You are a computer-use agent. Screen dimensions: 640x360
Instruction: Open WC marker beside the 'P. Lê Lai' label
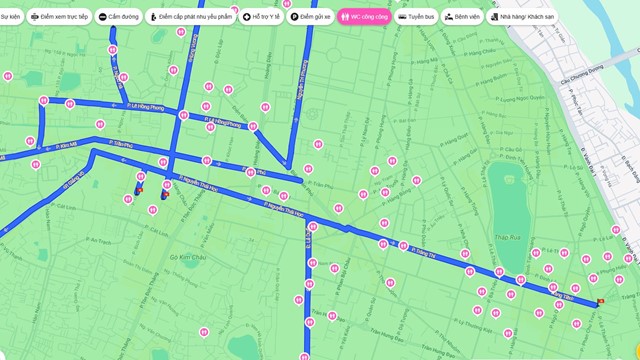616,230
